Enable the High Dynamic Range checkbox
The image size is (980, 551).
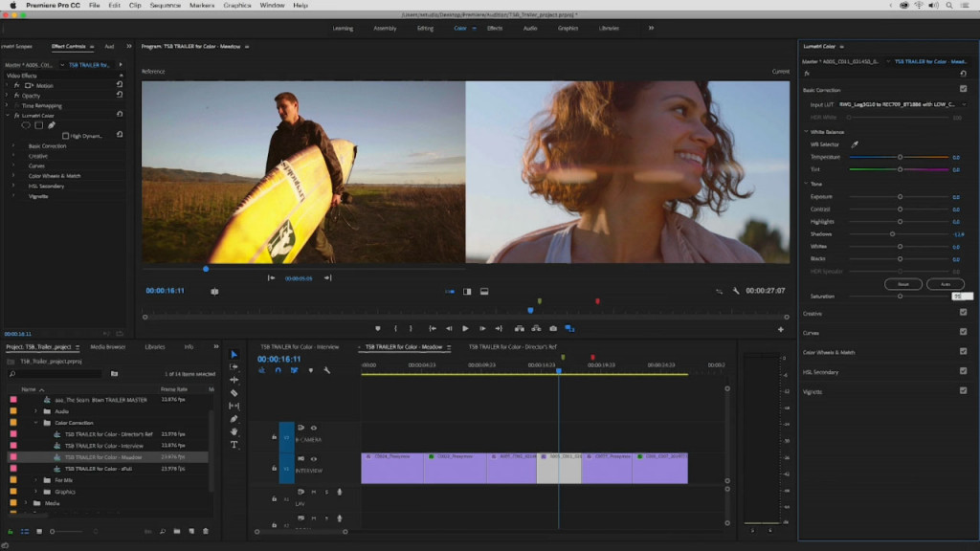[65, 136]
